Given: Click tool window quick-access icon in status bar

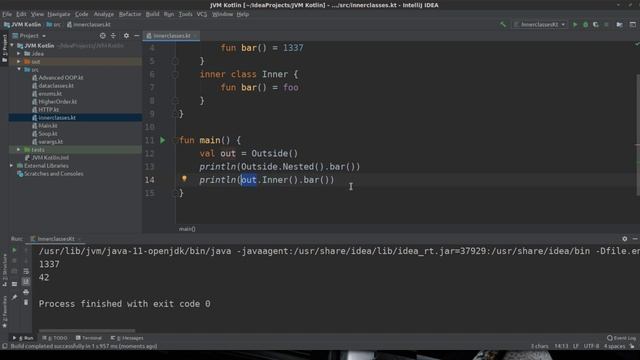Looking at the screenshot, I should coord(4,346).
